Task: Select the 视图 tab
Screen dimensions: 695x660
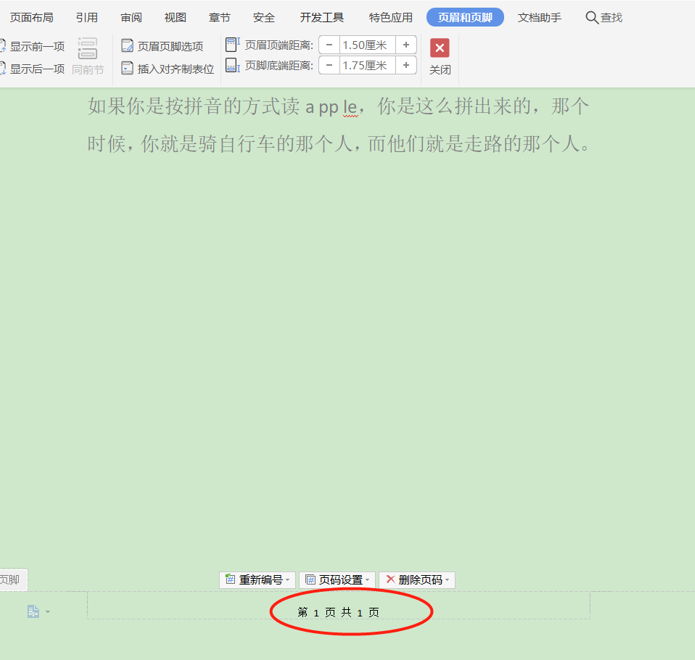Action: coord(175,18)
